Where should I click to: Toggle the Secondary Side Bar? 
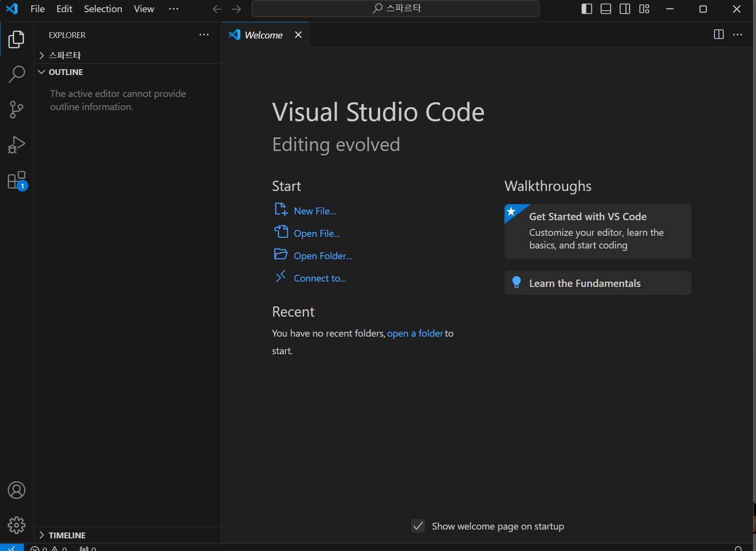point(625,9)
